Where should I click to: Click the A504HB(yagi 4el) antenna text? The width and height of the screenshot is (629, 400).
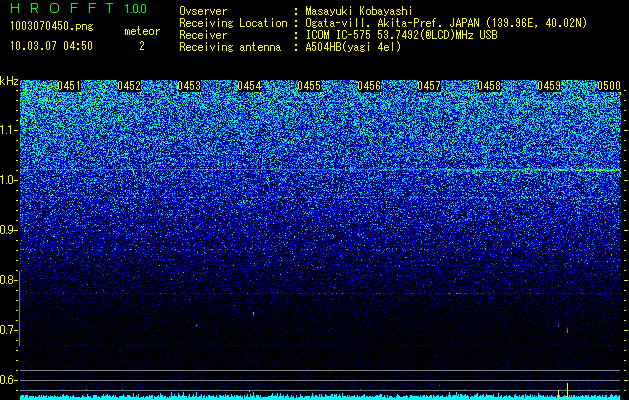pyautogui.click(x=353, y=47)
